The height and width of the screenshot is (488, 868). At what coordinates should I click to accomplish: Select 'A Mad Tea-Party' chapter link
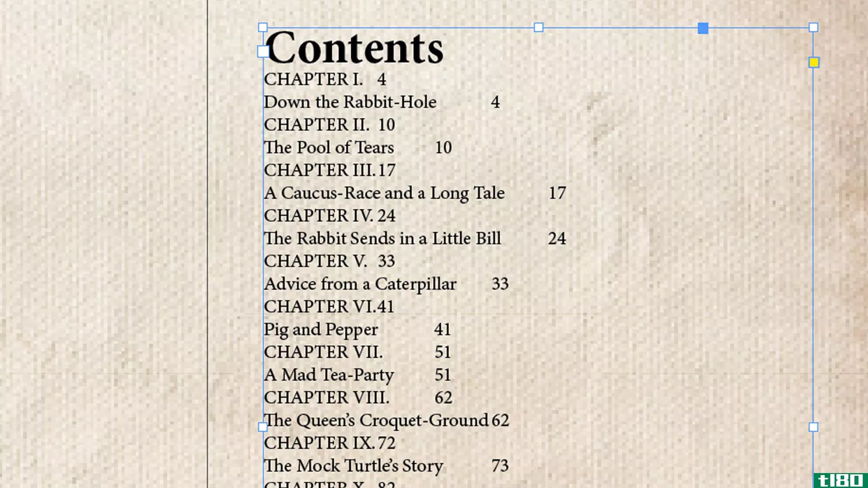pyautogui.click(x=329, y=374)
